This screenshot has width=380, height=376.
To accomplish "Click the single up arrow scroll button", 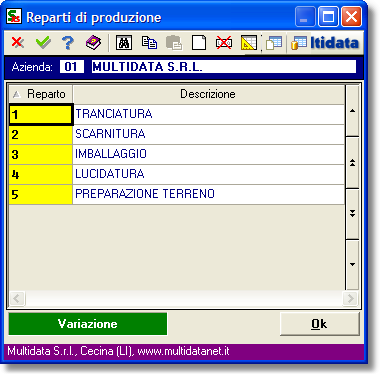I will point(352,111).
